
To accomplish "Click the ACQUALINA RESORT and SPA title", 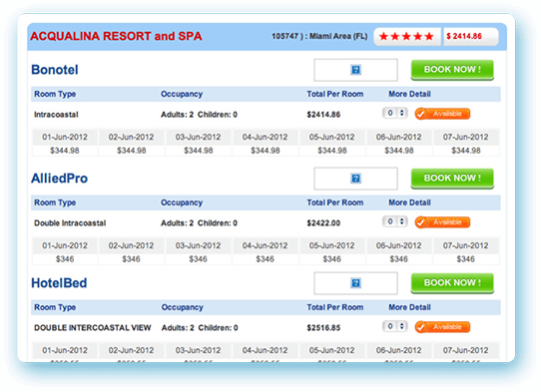I will click(116, 36).
